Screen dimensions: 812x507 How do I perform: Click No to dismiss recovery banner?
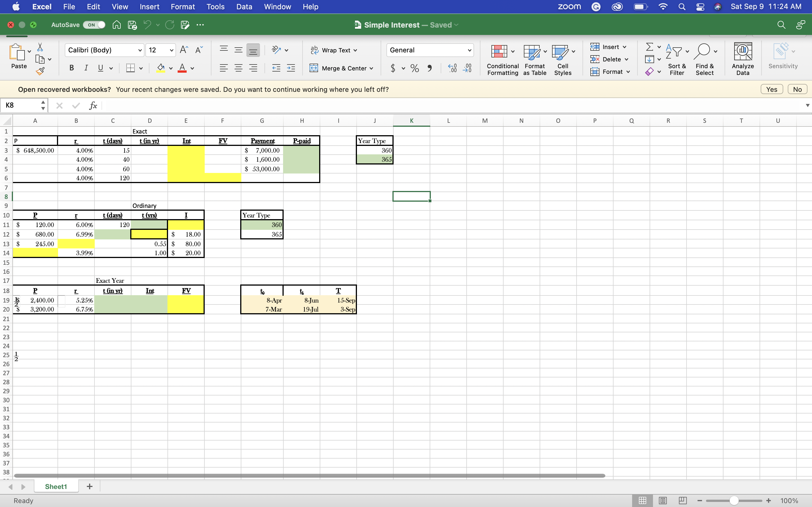tap(797, 89)
